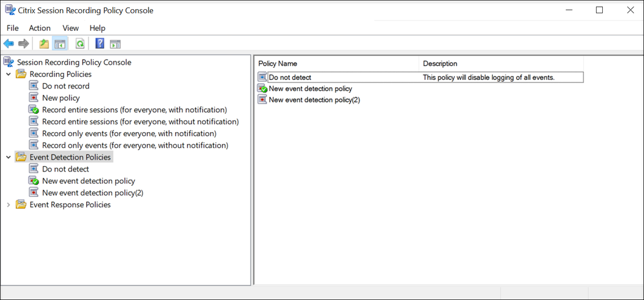Toggle Show/Hide Console Tree toolbar icon

tap(60, 44)
